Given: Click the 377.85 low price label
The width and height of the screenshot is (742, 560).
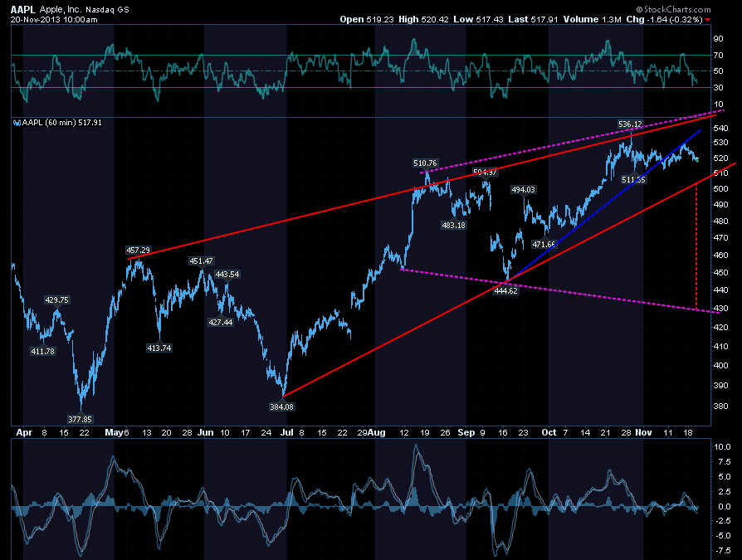Looking at the screenshot, I should tap(80, 419).
